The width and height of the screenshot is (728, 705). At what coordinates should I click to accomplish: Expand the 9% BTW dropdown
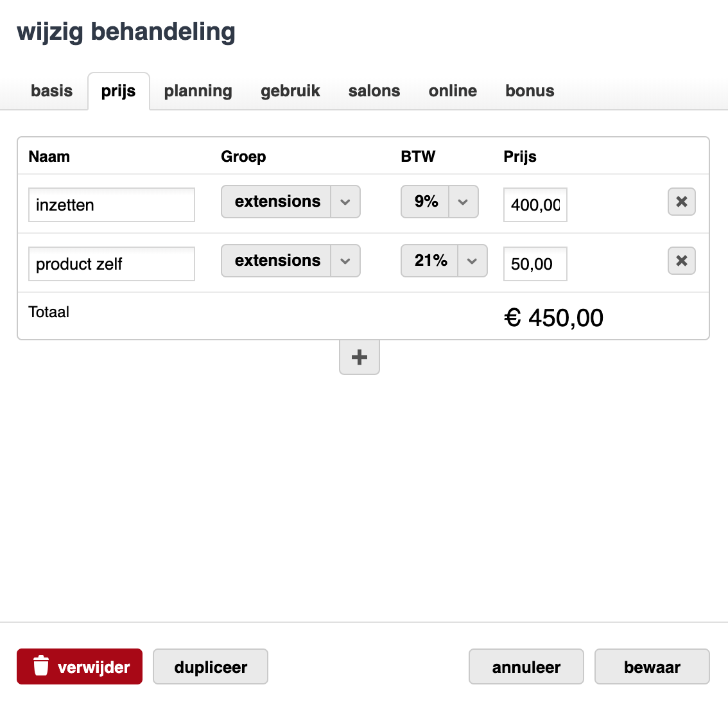pos(439,202)
